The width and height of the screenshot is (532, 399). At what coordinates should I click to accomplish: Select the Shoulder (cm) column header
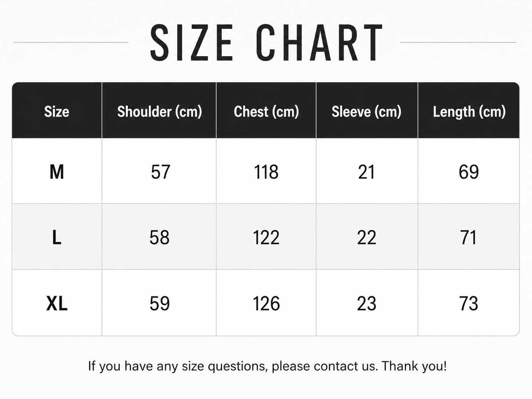(159, 111)
